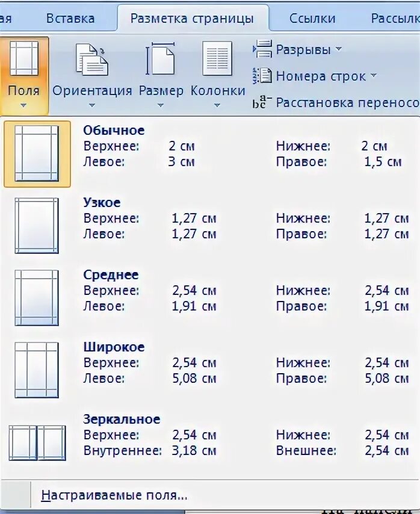Click the Колонки columns icon
Image resolution: width=420 pixels, height=514 pixels.
[x=217, y=59]
